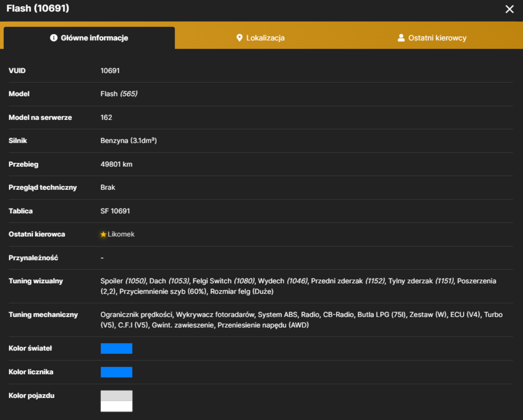Select the VUID value 10691
Image resolution: width=523 pixels, height=420 pixels.
click(110, 71)
